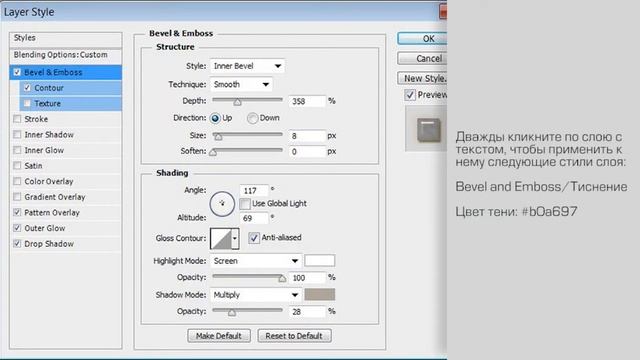640x360 pixels.
Task: Click the Gloss Contour thumbnail
Action: point(220,238)
